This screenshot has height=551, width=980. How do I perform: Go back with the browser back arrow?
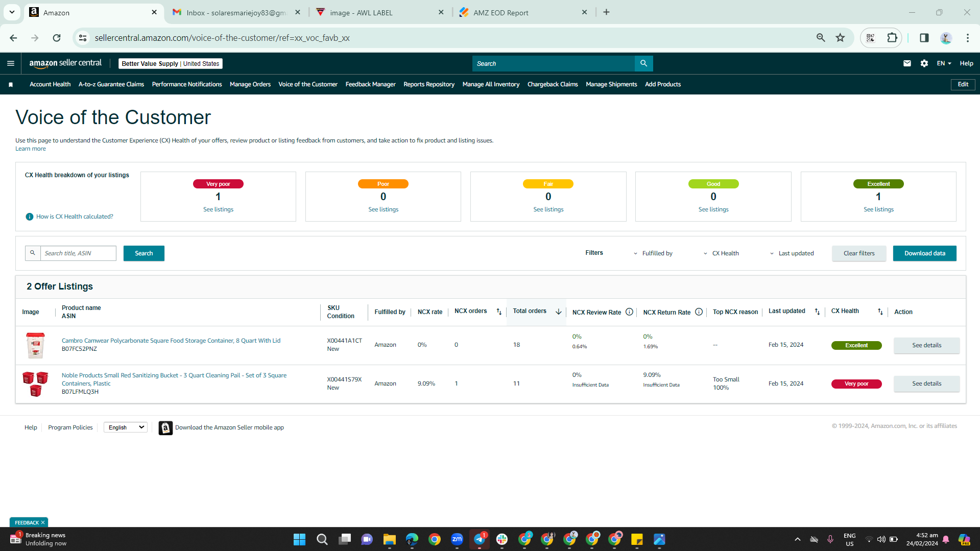tap(13, 38)
